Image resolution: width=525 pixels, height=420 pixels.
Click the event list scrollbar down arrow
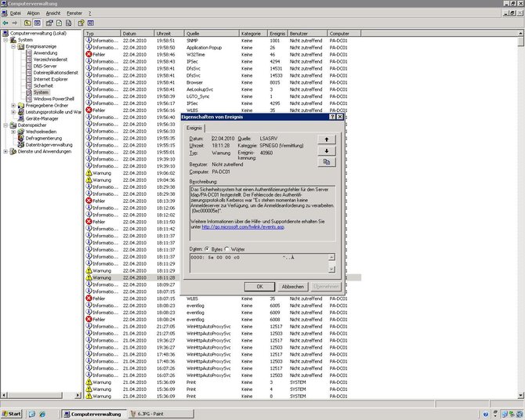coord(520,395)
